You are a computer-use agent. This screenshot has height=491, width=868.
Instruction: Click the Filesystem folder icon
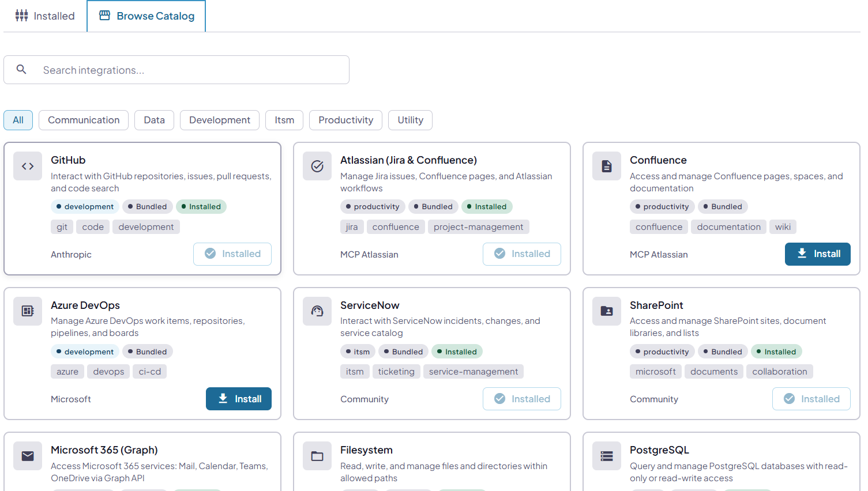(317, 456)
